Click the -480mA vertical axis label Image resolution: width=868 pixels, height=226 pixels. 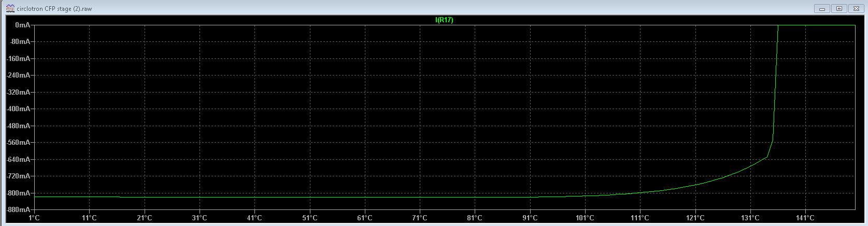19,126
